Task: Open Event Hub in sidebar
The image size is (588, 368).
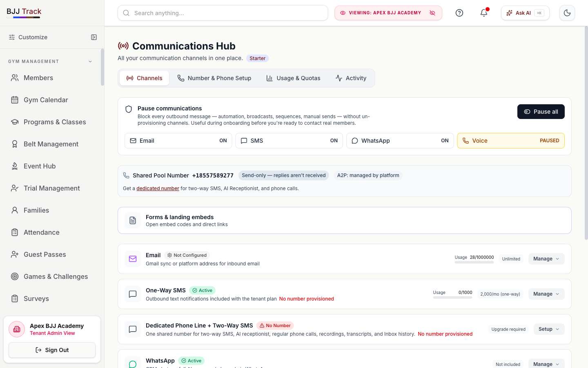Action: click(x=52, y=166)
